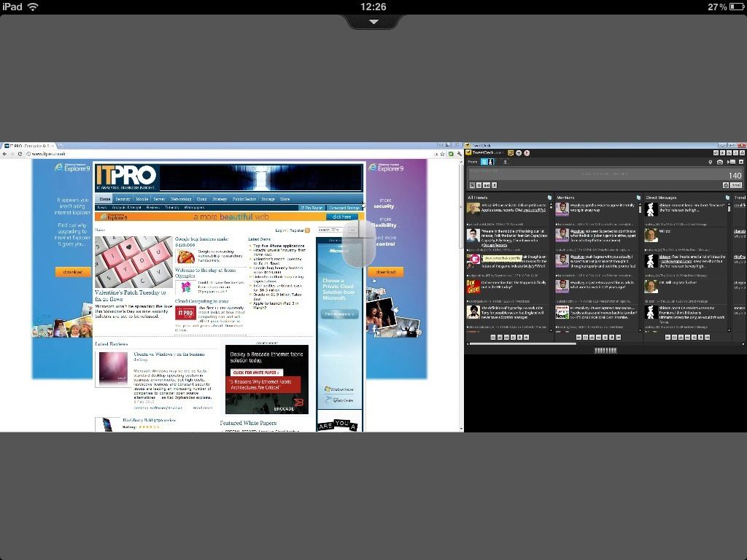
Task: Click the Direct Messages column Twitter icon
Action: click(x=727, y=197)
